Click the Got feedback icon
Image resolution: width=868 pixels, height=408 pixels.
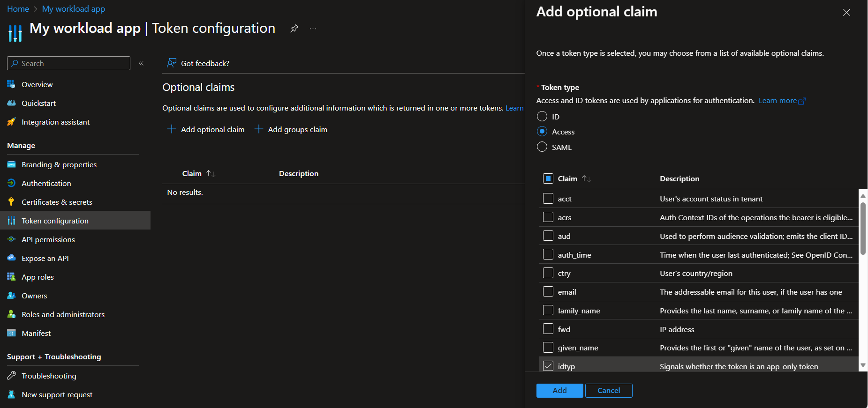coord(172,63)
